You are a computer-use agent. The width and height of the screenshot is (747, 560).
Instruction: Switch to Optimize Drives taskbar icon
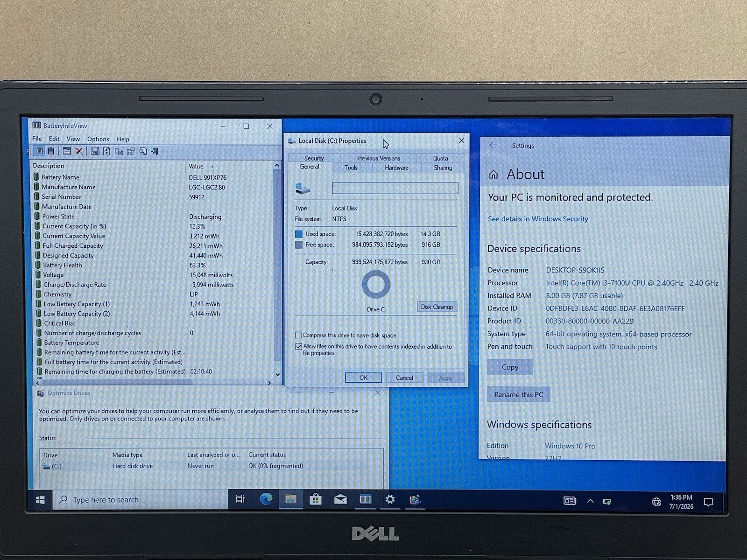click(x=415, y=500)
